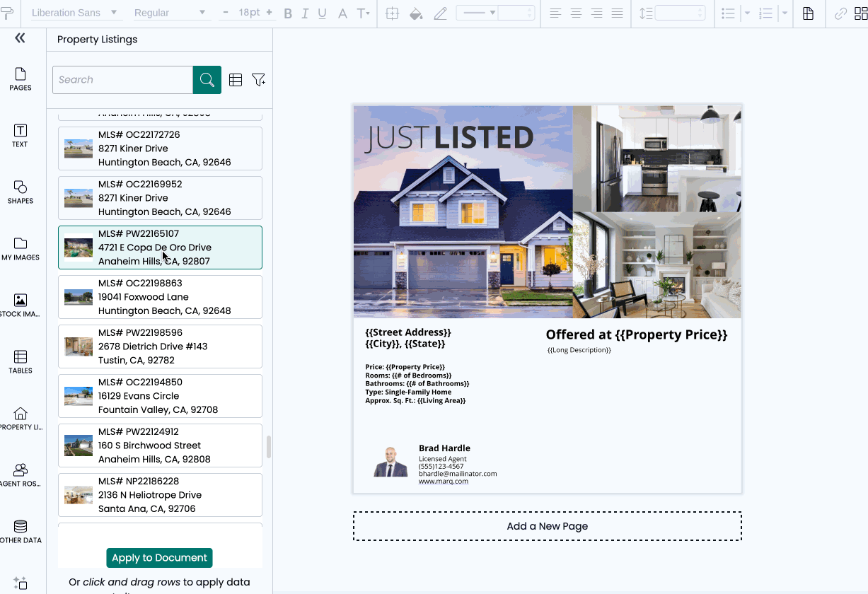The height and width of the screenshot is (594, 868).
Task: Click the 18pt font size field
Action: [x=249, y=13]
